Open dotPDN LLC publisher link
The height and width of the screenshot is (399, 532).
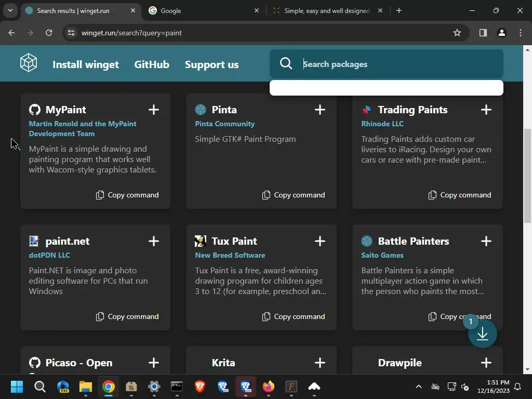pos(49,255)
